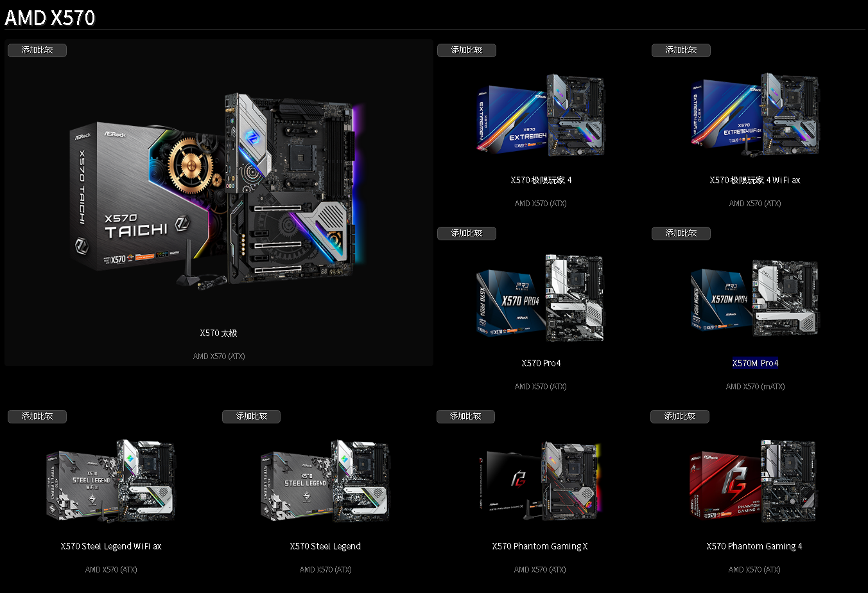Click 添加比较 for X570 Steel Legend WiFi ax

(x=37, y=416)
